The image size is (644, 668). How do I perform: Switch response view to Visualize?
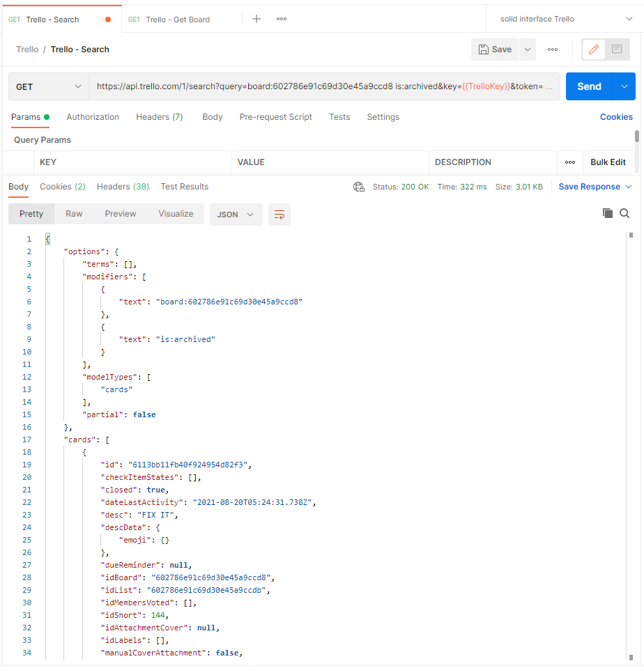[x=176, y=214]
